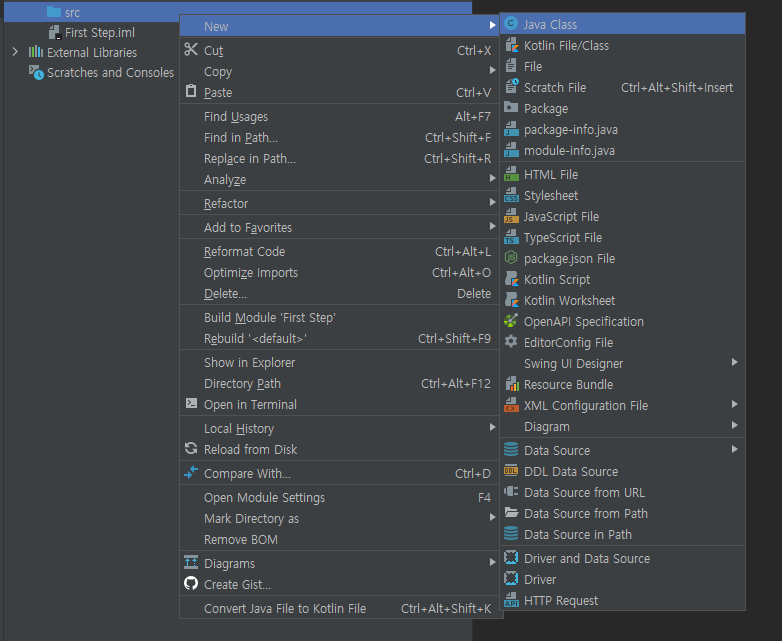Expand the External Libraries tree node

point(15,52)
